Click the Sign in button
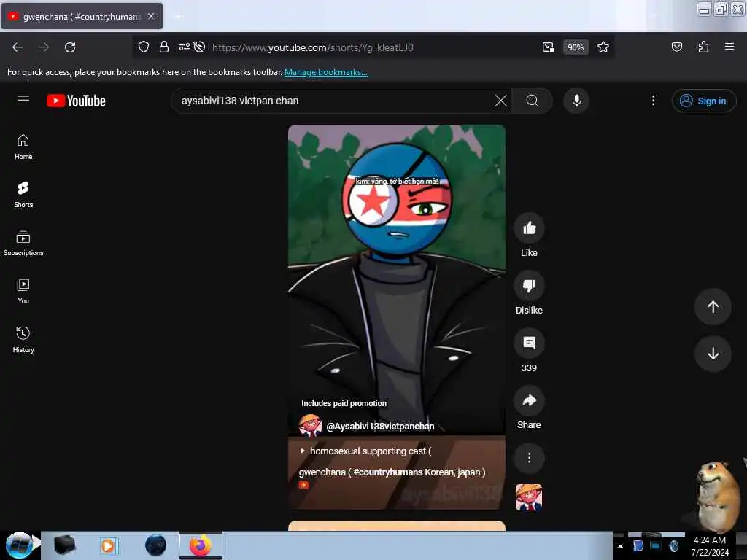 (704, 101)
